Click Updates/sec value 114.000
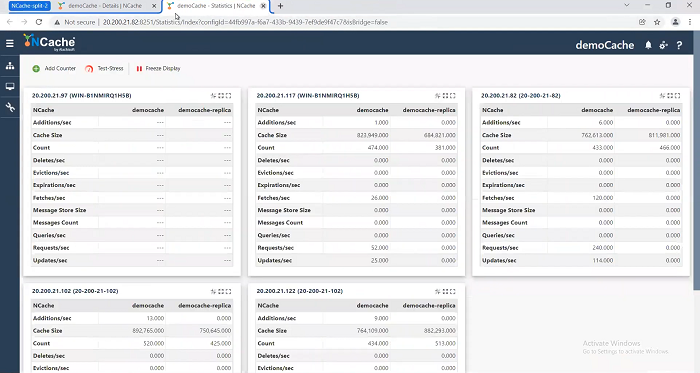Screen dimensions: 700x373 pyautogui.click(x=603, y=261)
